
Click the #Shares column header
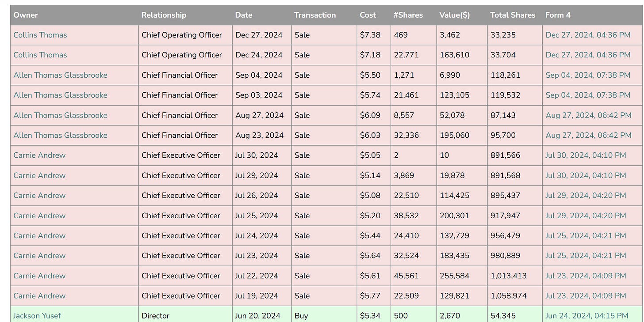pyautogui.click(x=408, y=15)
